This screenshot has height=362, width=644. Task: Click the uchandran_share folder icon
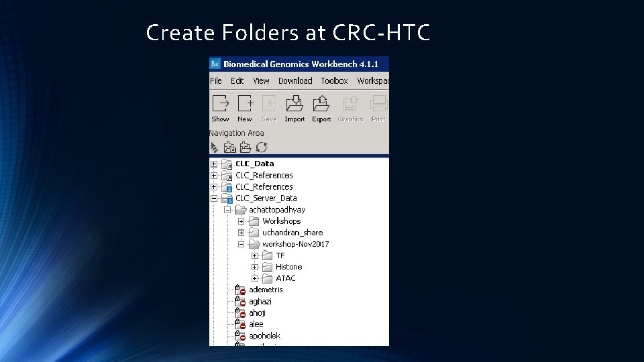tap(254, 233)
